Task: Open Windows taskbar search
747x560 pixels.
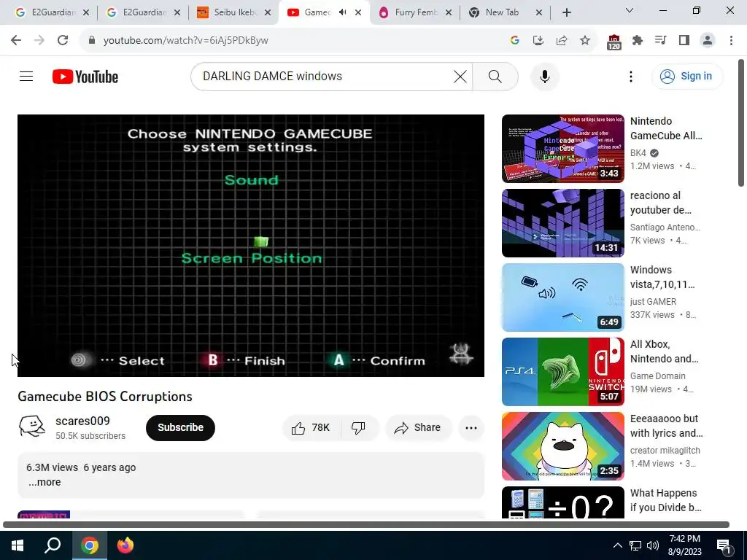Action: point(53,545)
